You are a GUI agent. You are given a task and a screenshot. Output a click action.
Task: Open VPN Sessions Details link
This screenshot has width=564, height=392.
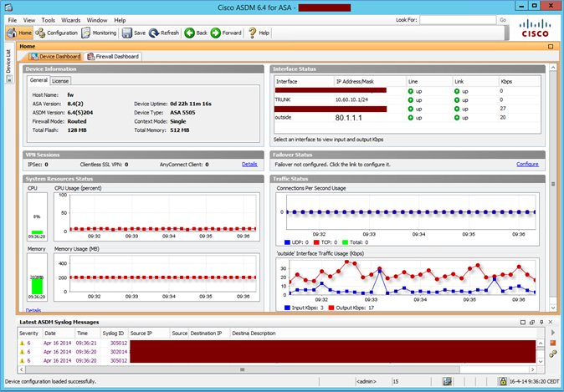coord(249,164)
